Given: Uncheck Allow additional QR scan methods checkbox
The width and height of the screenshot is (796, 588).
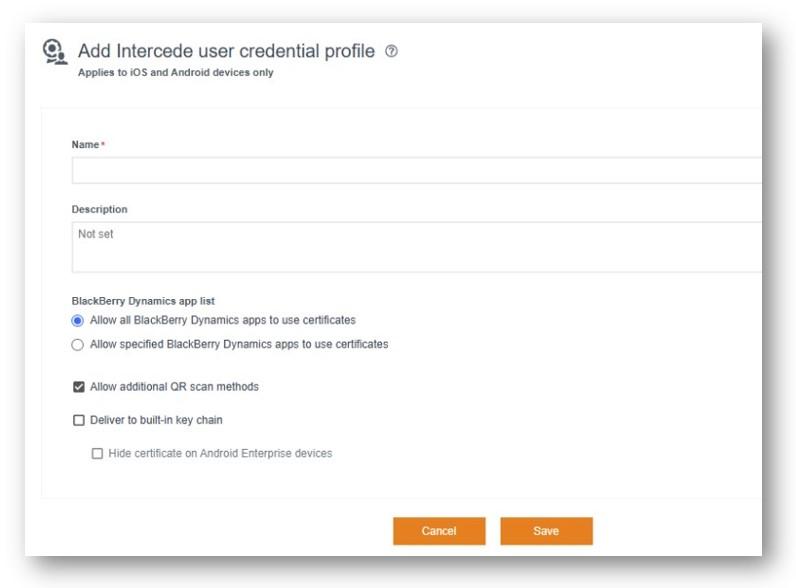Looking at the screenshot, I should [x=79, y=387].
